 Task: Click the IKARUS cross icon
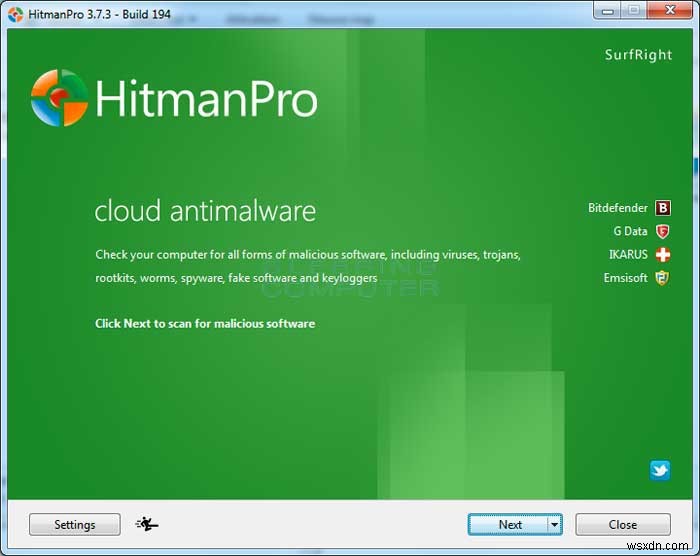[x=663, y=255]
